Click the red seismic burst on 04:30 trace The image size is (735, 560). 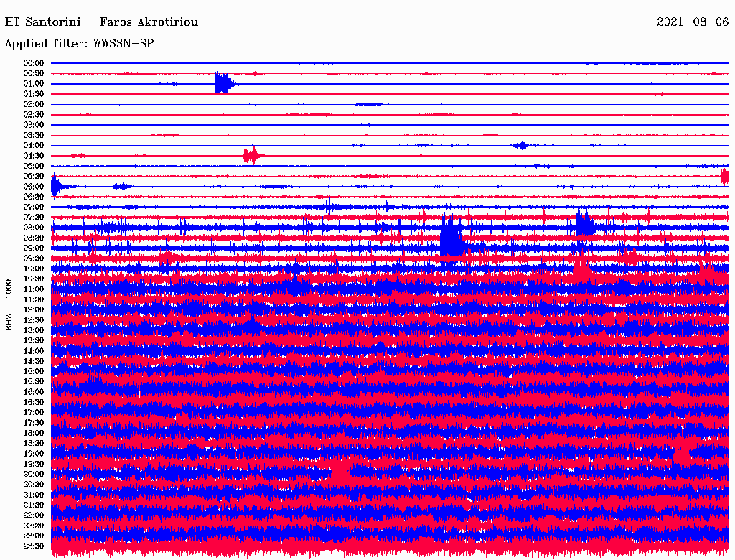pos(252,155)
